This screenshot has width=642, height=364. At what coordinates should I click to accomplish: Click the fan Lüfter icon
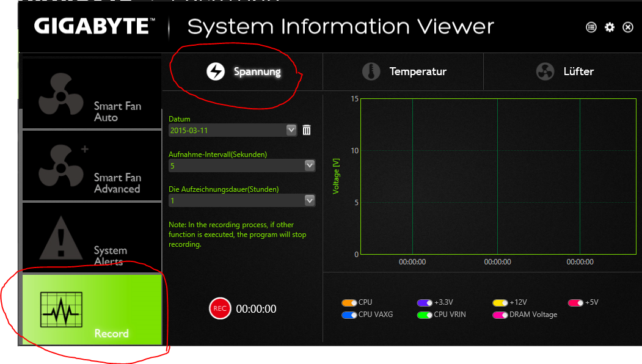pyautogui.click(x=545, y=71)
